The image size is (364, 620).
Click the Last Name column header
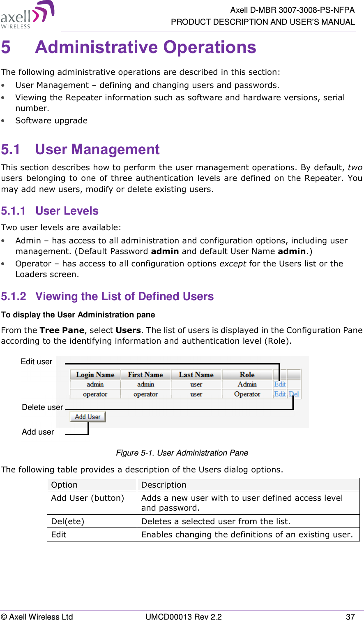(x=196, y=375)
